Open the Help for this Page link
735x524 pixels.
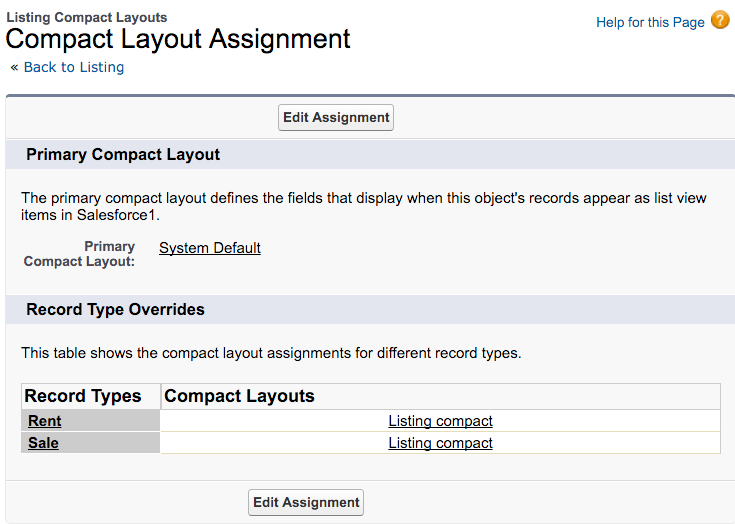(x=650, y=22)
